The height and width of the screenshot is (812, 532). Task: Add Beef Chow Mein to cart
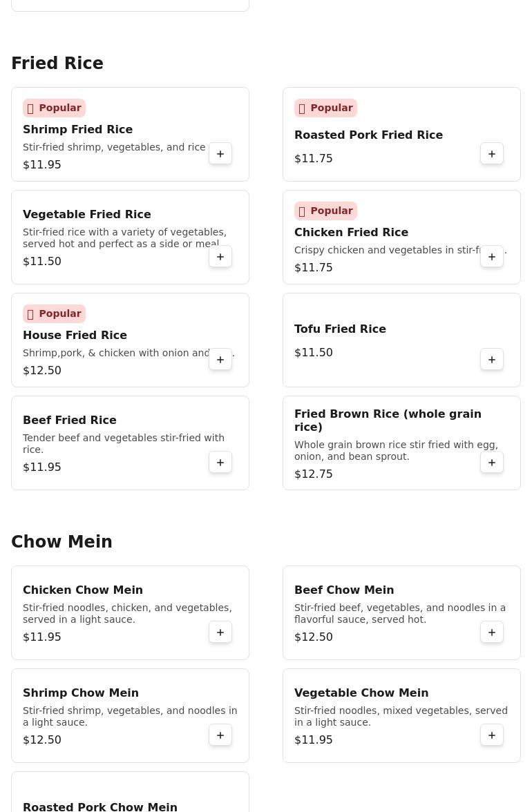click(x=492, y=632)
